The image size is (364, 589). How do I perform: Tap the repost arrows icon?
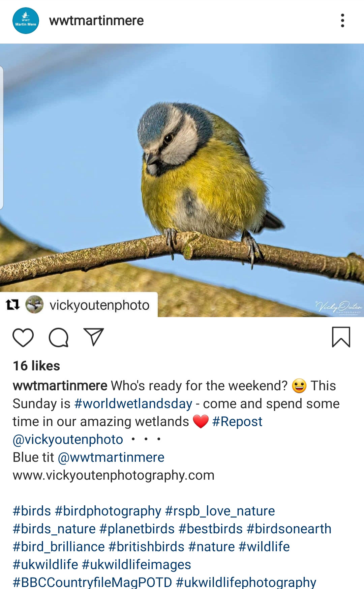coord(13,305)
